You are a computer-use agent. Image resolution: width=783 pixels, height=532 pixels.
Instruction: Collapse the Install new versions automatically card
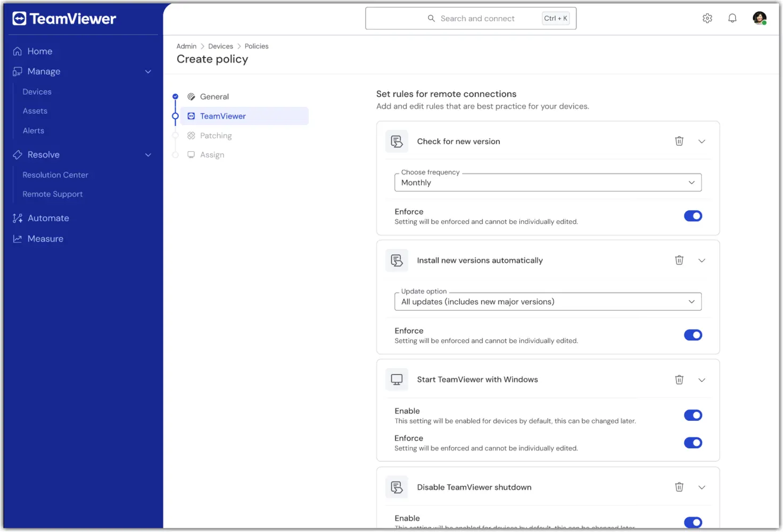[702, 261]
